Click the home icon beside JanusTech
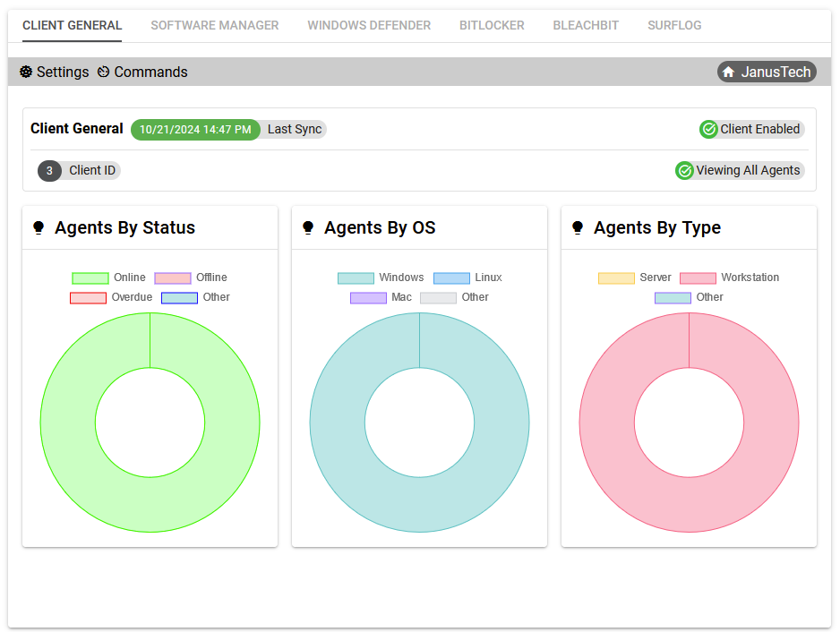The image size is (840, 632). tap(729, 72)
